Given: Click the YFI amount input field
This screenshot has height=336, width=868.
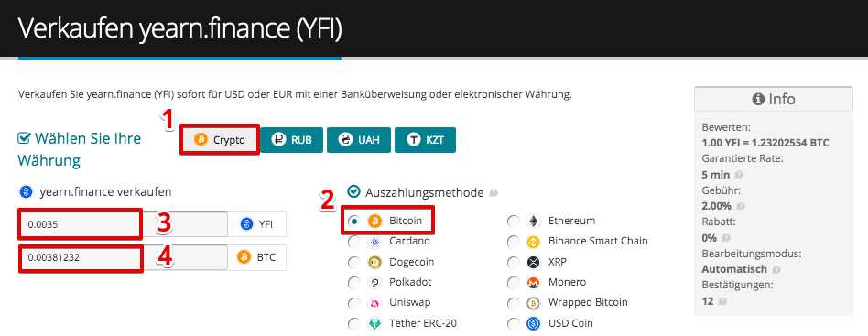Looking at the screenshot, I should tap(123, 224).
